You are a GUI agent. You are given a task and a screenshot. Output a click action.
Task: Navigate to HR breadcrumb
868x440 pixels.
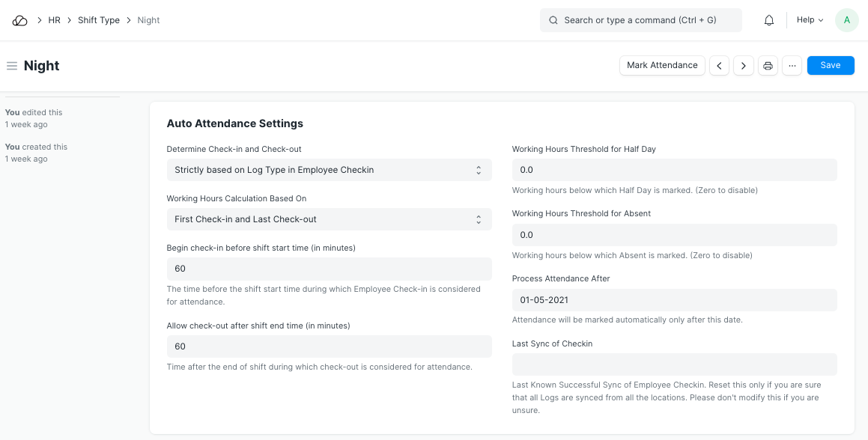54,20
